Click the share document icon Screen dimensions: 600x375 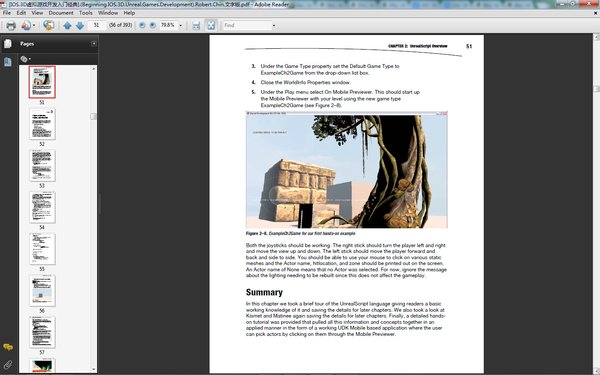click(26, 26)
